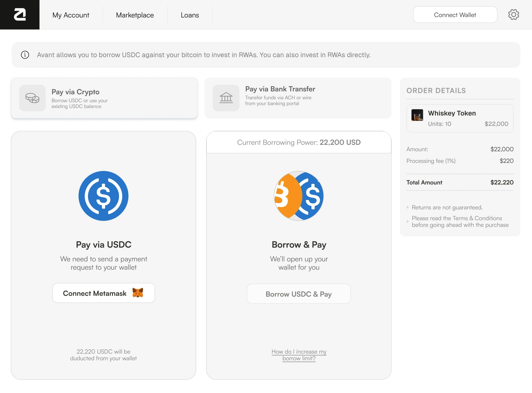Click the info icon in banner
This screenshot has height=393, width=532.
pos(25,55)
